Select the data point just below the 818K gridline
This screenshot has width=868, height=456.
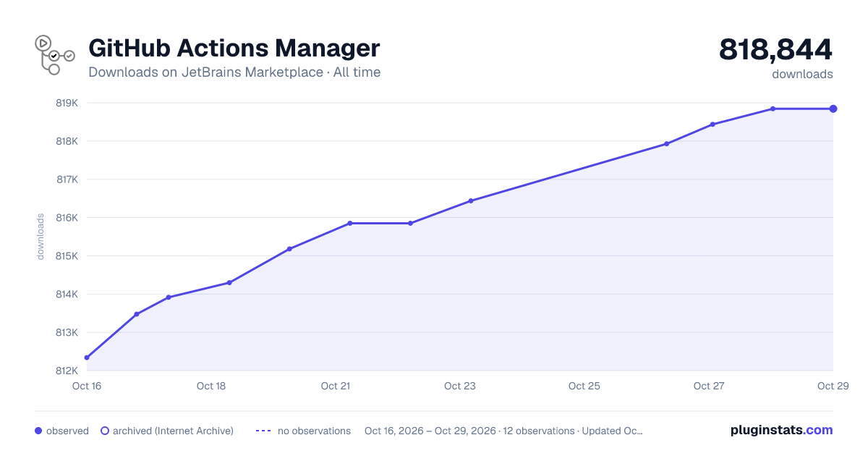point(666,144)
